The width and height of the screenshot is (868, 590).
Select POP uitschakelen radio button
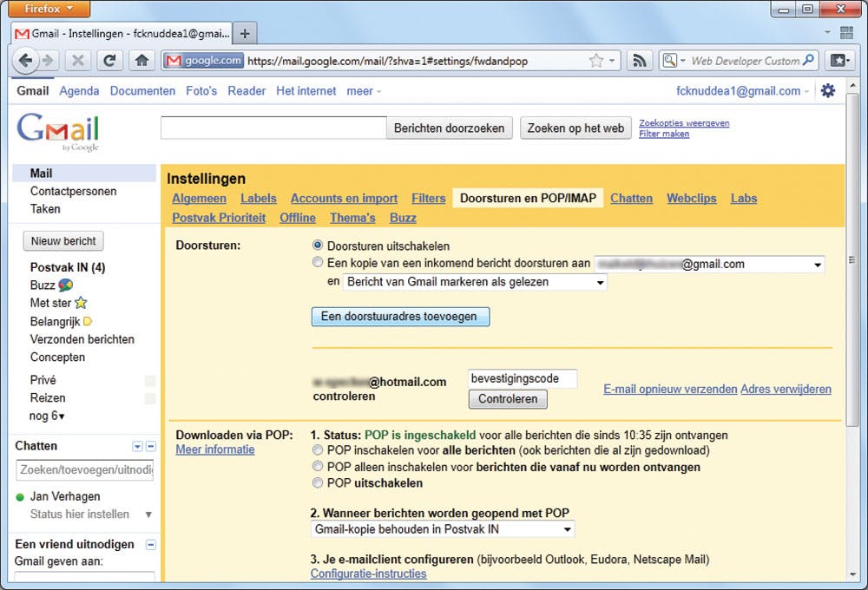pyautogui.click(x=318, y=483)
